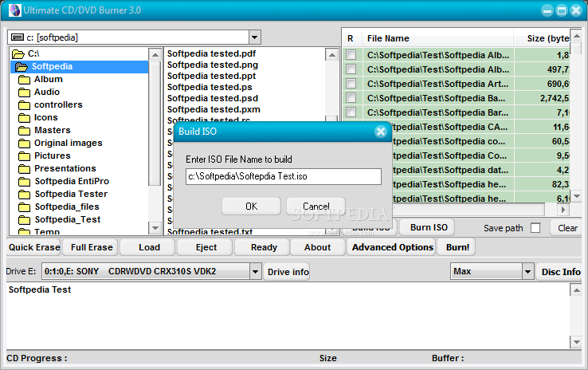Check the box for Softpedia Bar... row
This screenshot has height=370, width=588.
pyautogui.click(x=351, y=112)
